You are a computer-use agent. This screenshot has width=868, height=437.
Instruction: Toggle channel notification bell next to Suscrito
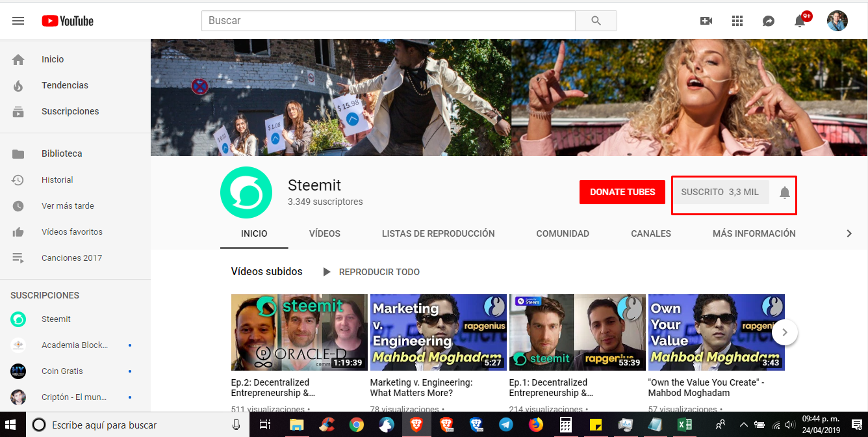(785, 192)
